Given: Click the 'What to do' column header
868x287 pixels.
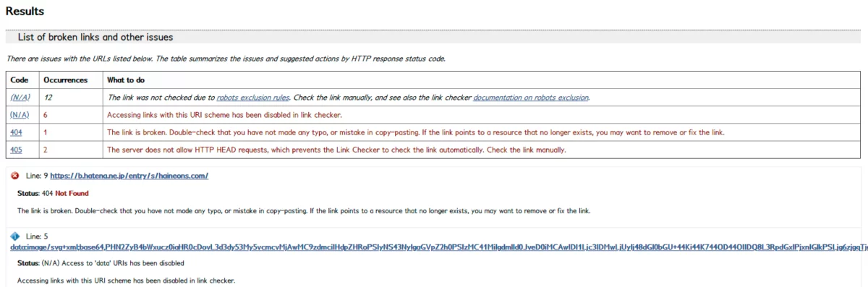Looking at the screenshot, I should tap(126, 80).
